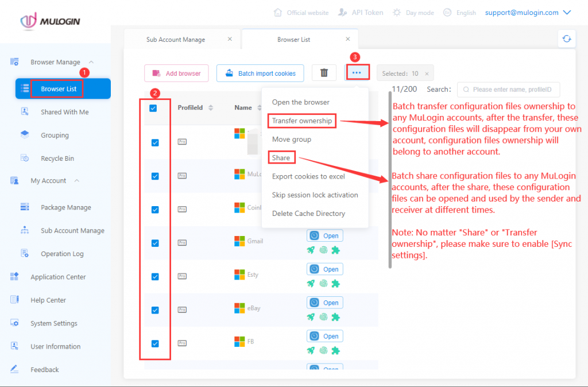Uncheck the eBay row checkbox

click(155, 309)
